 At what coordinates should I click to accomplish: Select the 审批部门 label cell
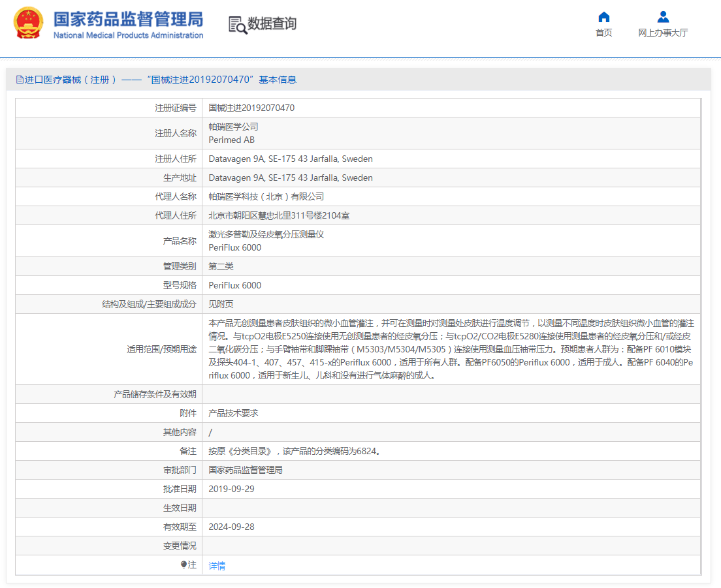coord(108,470)
